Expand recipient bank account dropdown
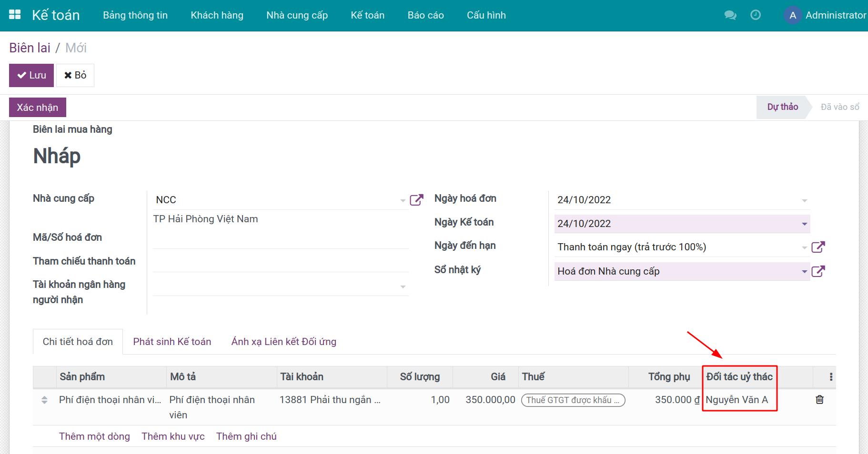 tap(403, 286)
